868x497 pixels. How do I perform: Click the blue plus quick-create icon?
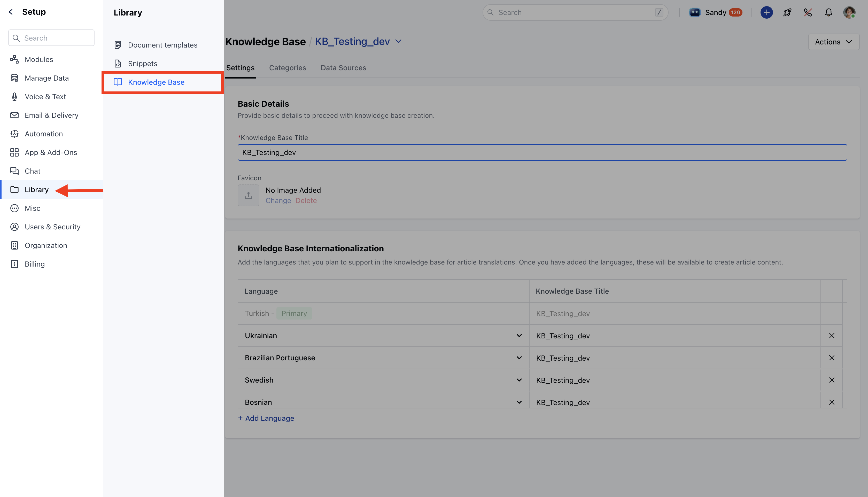click(x=766, y=13)
